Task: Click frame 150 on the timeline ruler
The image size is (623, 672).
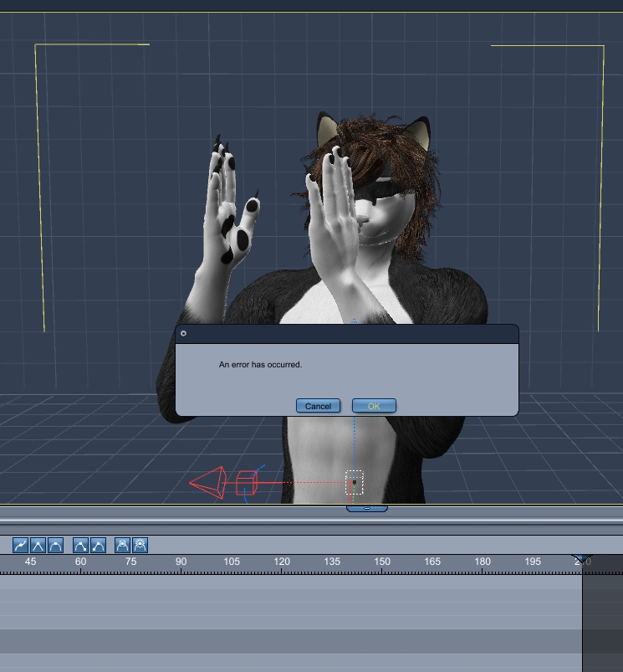Action: tap(382, 562)
